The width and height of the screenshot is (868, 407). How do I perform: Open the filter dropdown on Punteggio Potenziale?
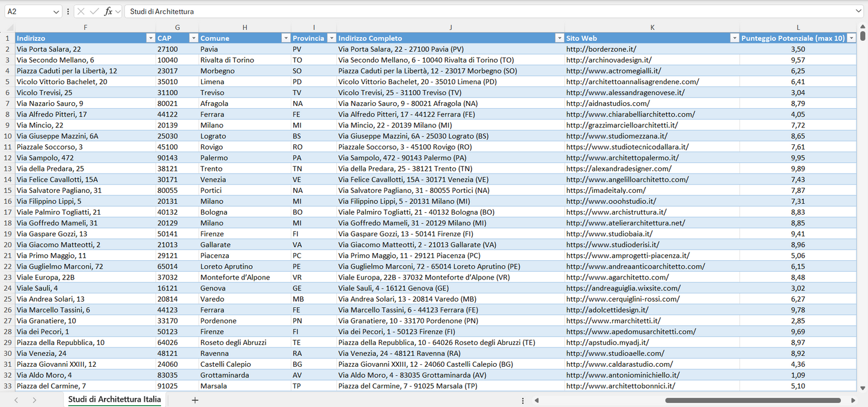tap(852, 38)
